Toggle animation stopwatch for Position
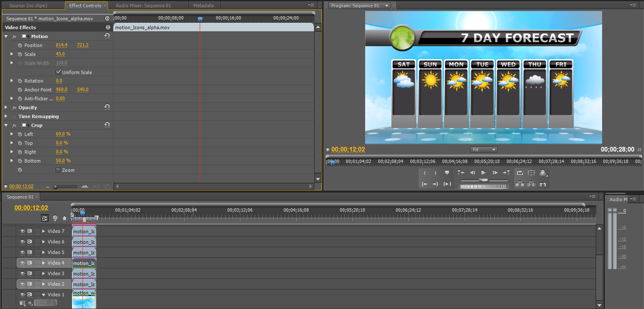Viewport: 644px width, 309px height. click(20, 45)
